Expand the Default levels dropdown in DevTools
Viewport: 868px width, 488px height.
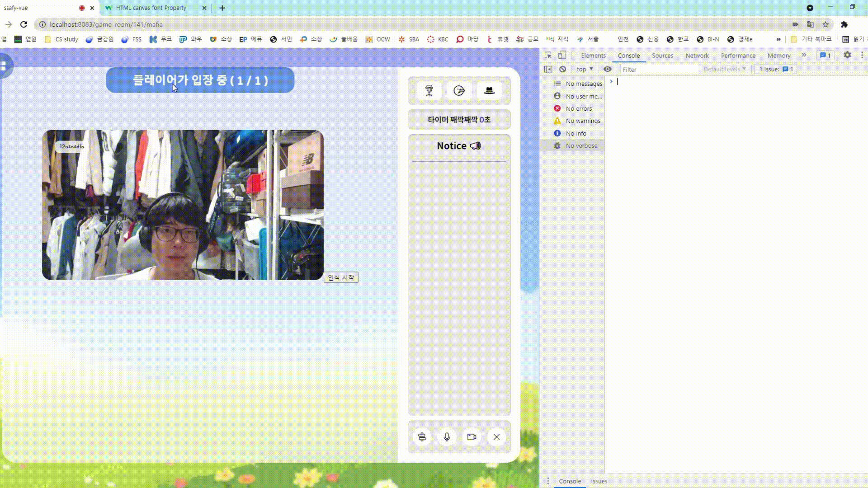[724, 69]
